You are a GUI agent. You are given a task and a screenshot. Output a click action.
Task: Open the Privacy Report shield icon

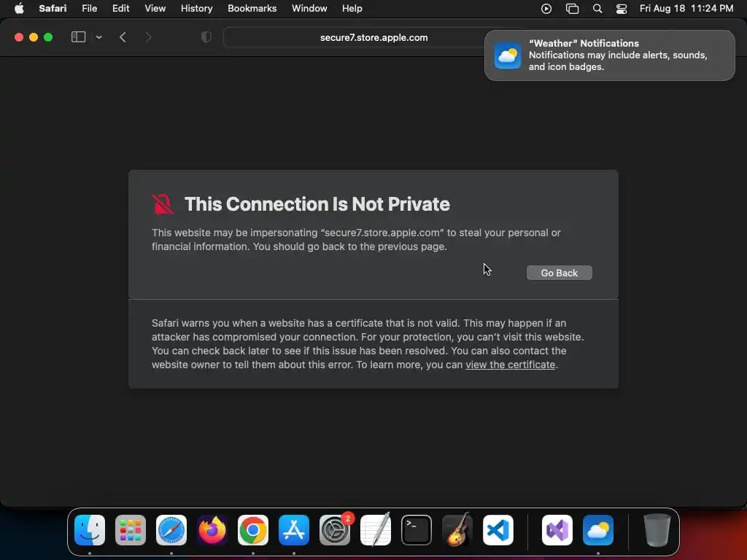click(x=206, y=37)
